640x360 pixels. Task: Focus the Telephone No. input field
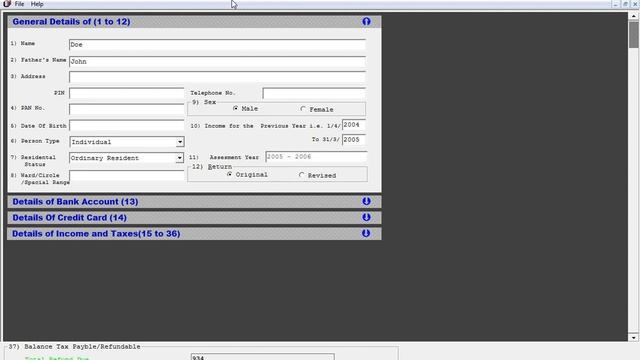point(314,93)
